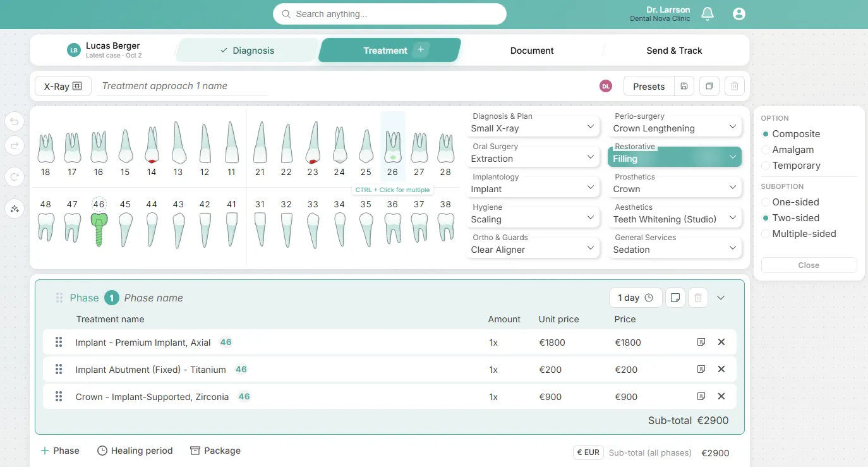Choose the Temporary filling option
This screenshot has width=868, height=467.
(x=791, y=166)
